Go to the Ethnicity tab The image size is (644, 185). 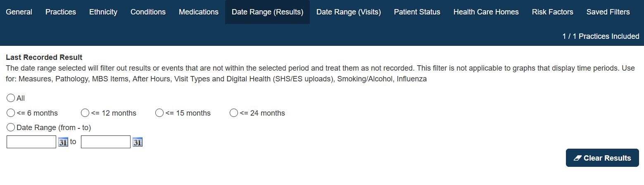103,12
